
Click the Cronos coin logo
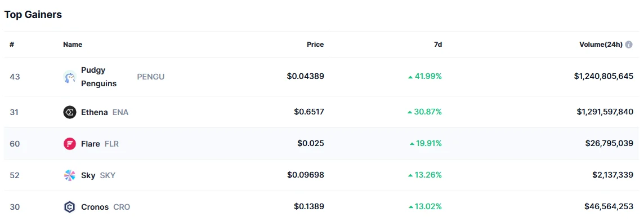click(x=70, y=207)
